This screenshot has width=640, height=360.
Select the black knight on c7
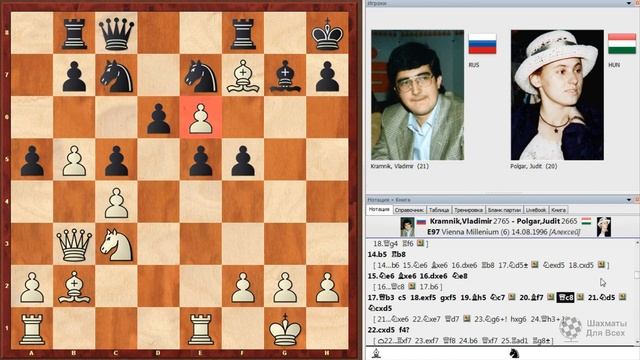pos(116,76)
